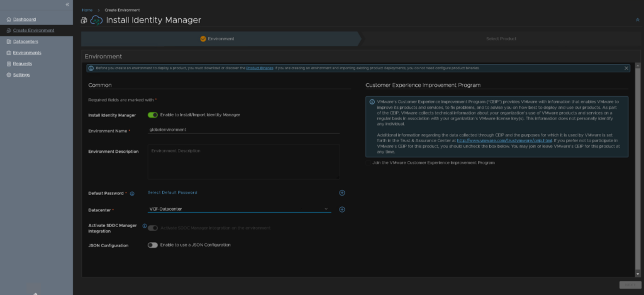Click the Default Password info icon

click(x=132, y=194)
